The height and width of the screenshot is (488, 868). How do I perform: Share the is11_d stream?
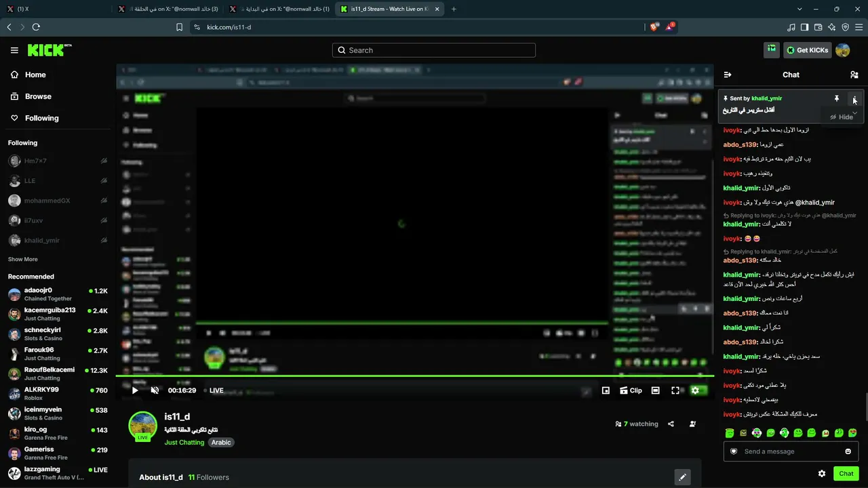(671, 424)
